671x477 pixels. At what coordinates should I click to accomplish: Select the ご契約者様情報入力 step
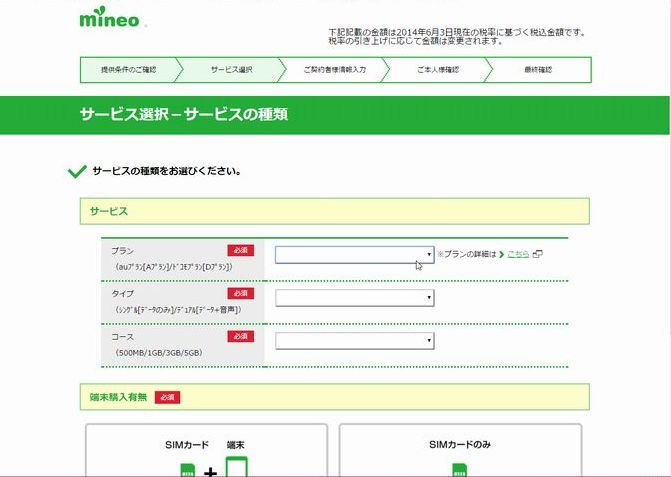click(x=335, y=70)
